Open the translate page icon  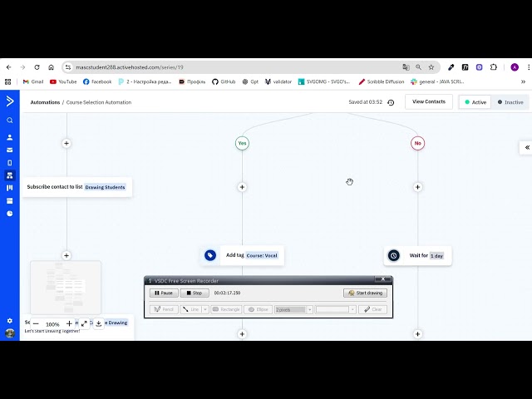(x=406, y=67)
